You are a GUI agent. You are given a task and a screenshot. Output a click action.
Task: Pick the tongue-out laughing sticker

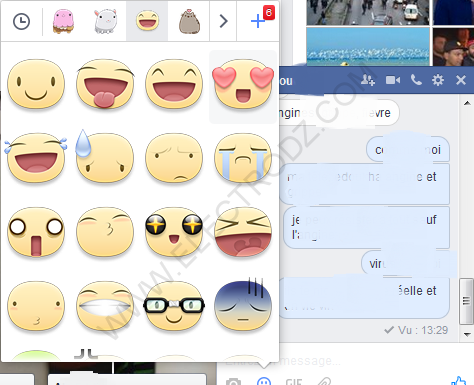[x=105, y=84]
